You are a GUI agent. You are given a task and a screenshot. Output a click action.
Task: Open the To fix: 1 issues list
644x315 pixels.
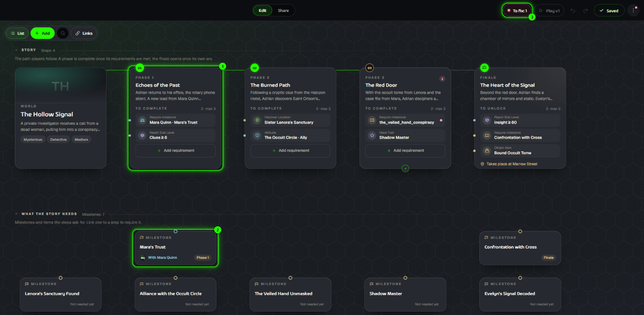pyautogui.click(x=517, y=11)
